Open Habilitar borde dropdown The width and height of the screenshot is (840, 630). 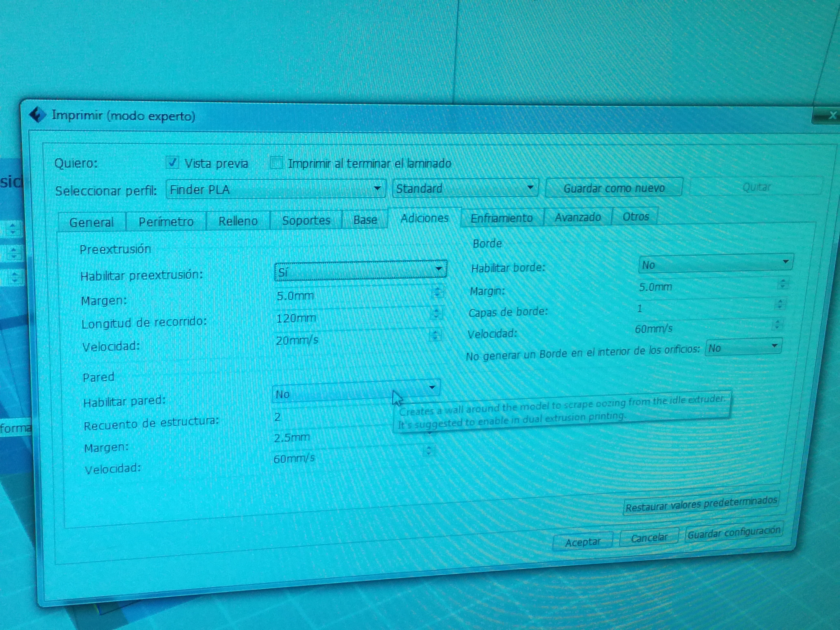(715, 263)
